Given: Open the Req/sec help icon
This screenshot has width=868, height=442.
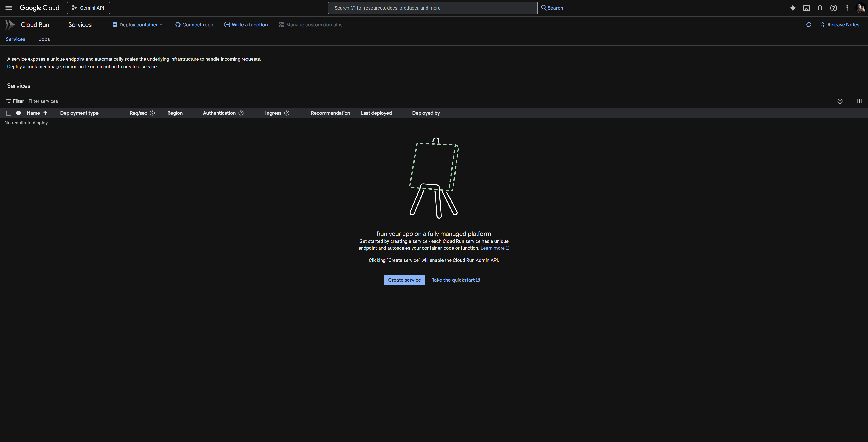Looking at the screenshot, I should coord(152,113).
